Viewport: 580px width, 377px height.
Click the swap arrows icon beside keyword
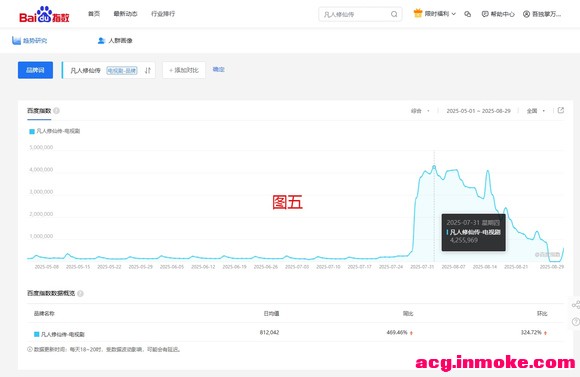tap(148, 70)
